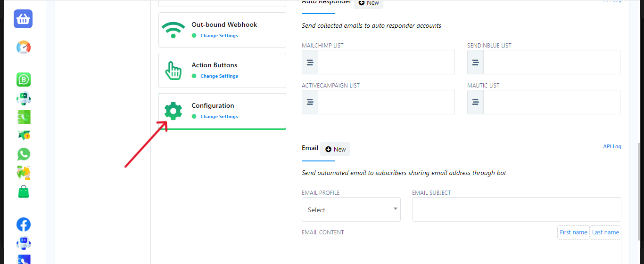This screenshot has height=264, width=644.
Task: Open the Mailchimp list selector
Action: coord(386,62)
